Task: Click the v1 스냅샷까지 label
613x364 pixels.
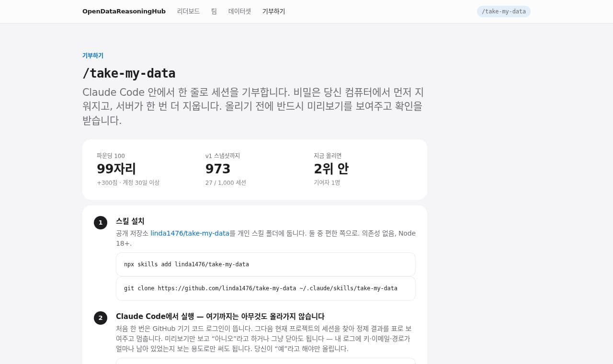Action: 223,156
